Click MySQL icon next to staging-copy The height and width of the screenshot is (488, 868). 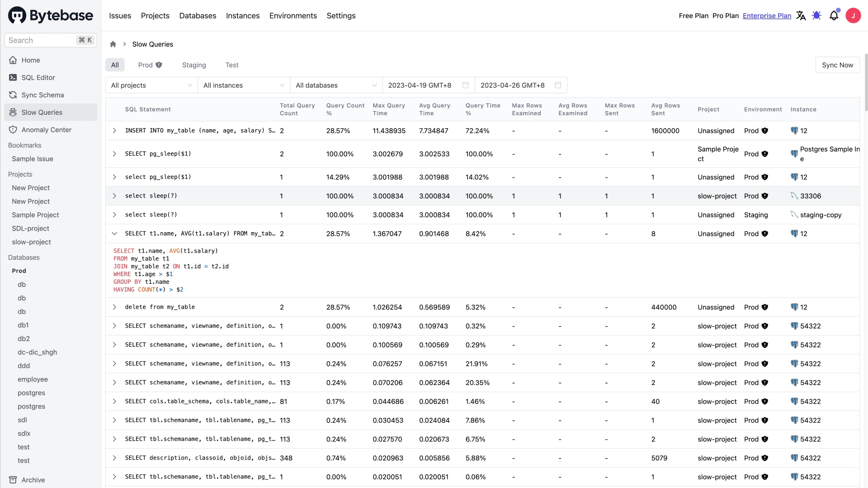pos(794,215)
